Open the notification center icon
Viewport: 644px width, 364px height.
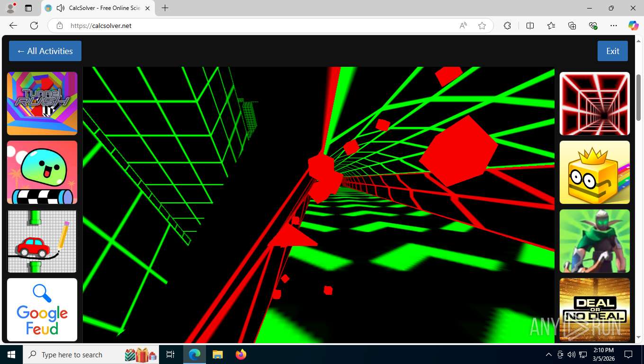click(628, 355)
